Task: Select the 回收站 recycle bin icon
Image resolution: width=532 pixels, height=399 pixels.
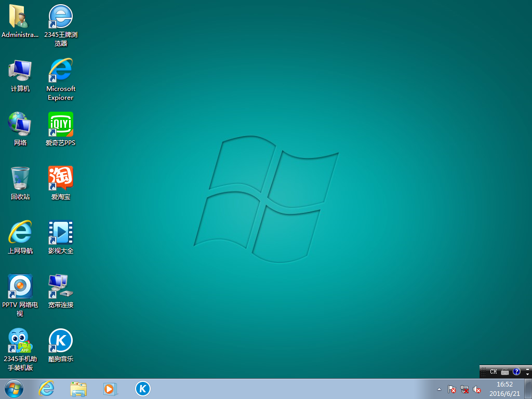Action: 20,183
